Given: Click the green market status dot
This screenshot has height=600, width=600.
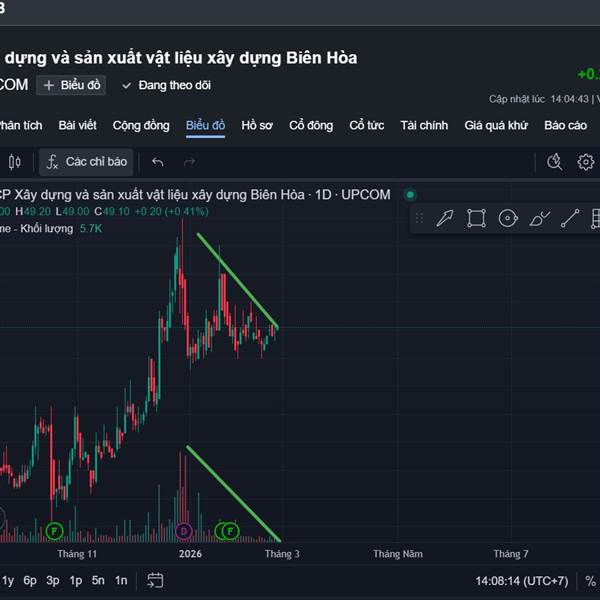Looking at the screenshot, I should 410,195.
